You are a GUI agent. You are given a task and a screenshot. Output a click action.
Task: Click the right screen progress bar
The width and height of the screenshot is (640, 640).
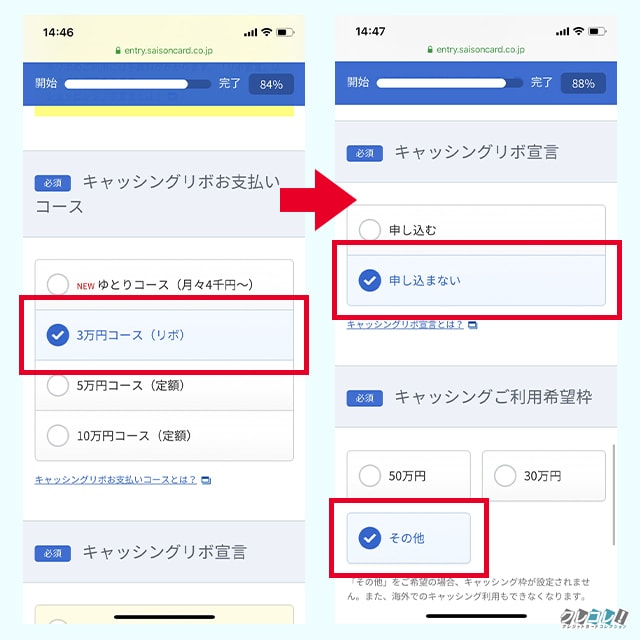click(449, 83)
